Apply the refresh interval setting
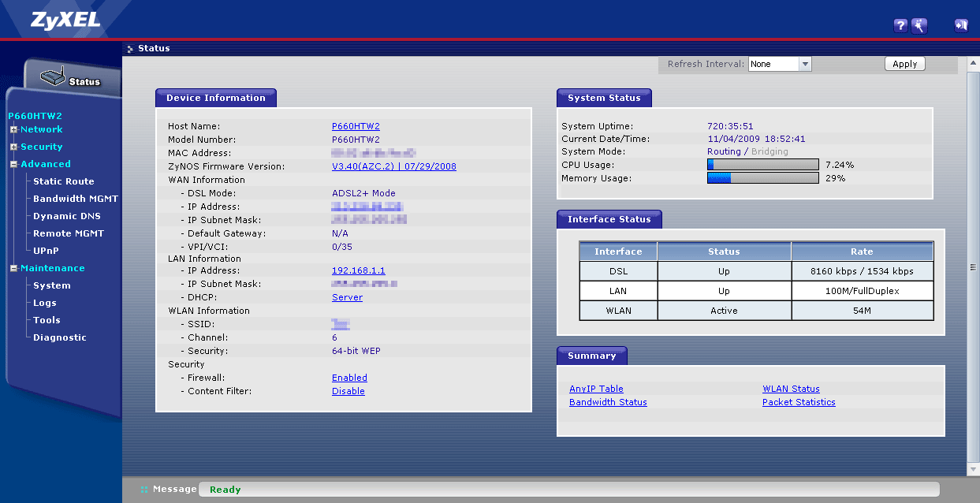 (x=905, y=64)
